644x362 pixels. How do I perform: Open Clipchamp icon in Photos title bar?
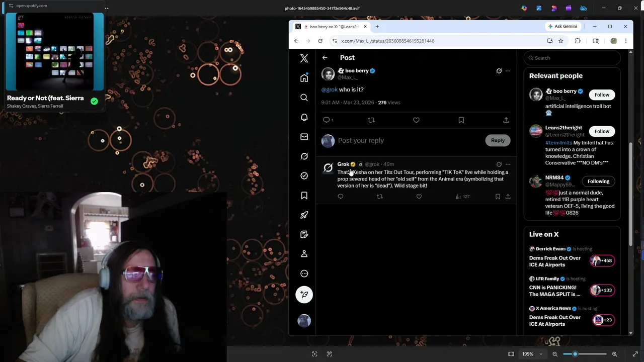[x=569, y=8]
